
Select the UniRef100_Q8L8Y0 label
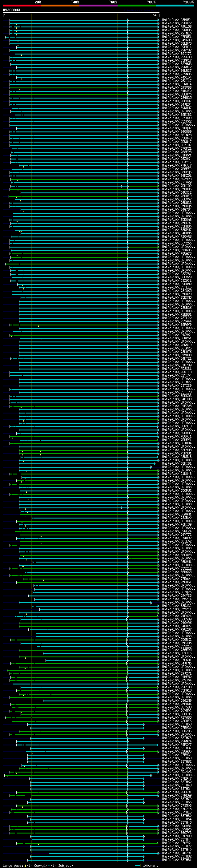point(176,94)
